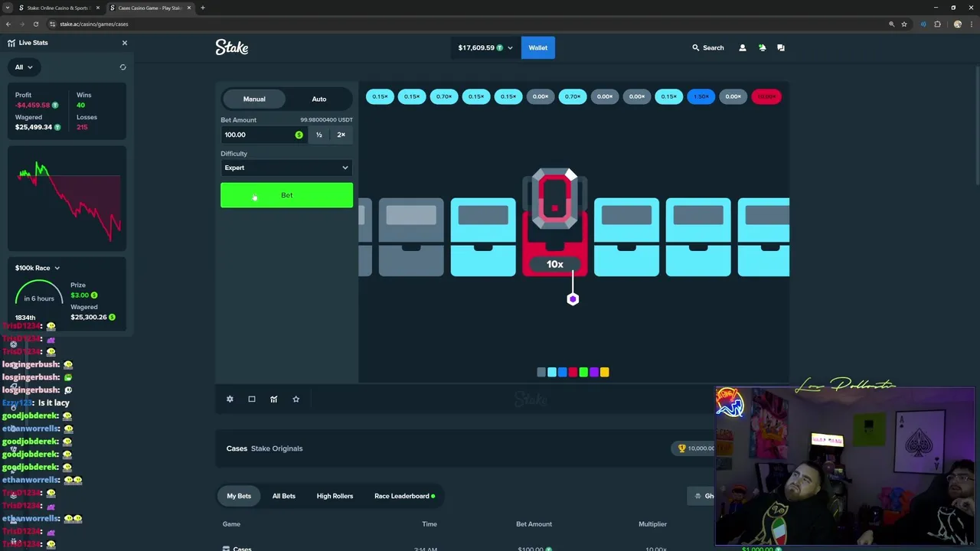This screenshot has width=980, height=551.
Task: Click the Stake logo in header
Action: pos(232,47)
